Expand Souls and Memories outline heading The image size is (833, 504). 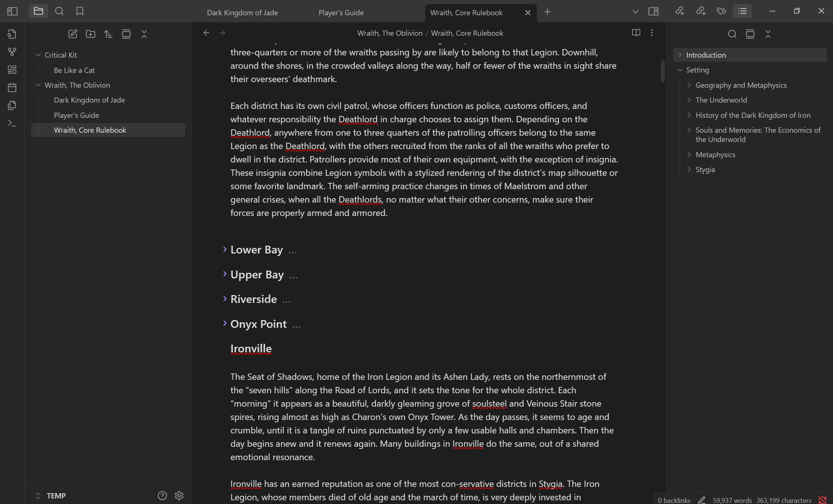tap(689, 130)
